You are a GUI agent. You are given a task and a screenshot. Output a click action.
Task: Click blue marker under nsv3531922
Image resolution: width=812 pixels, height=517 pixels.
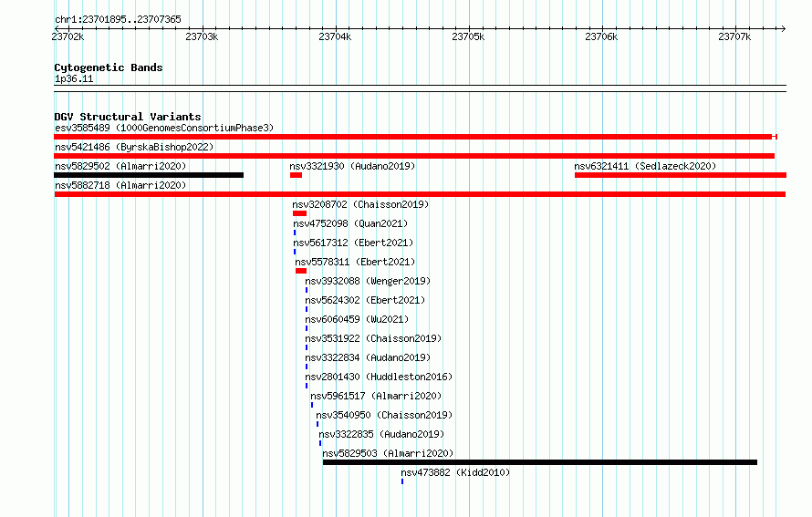[x=306, y=347]
